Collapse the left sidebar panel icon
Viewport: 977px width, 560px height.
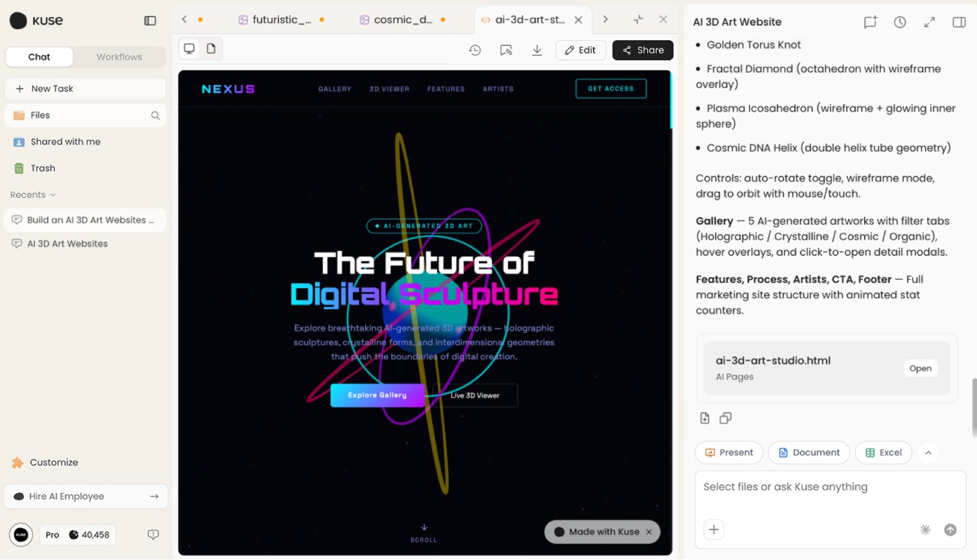point(150,21)
